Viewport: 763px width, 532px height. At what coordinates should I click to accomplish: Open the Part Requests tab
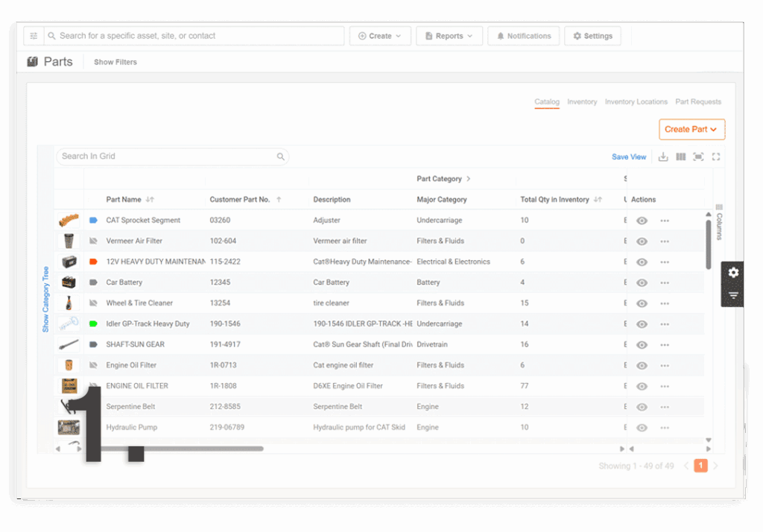[698, 101]
